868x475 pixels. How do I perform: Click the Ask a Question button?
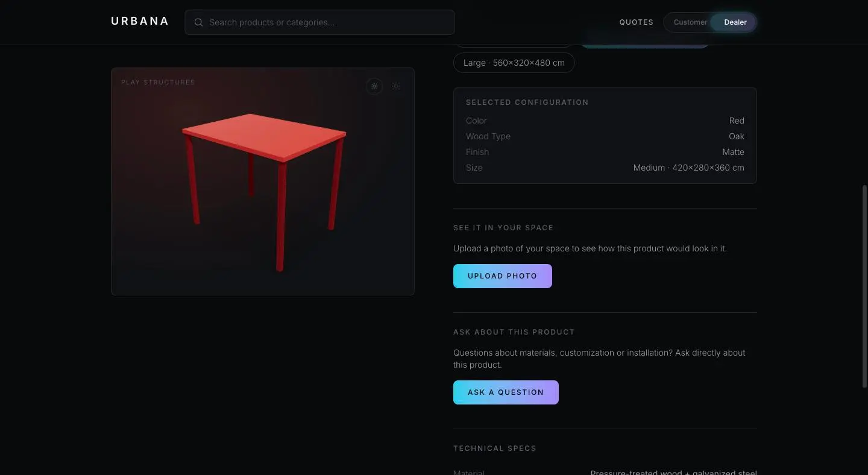click(506, 392)
